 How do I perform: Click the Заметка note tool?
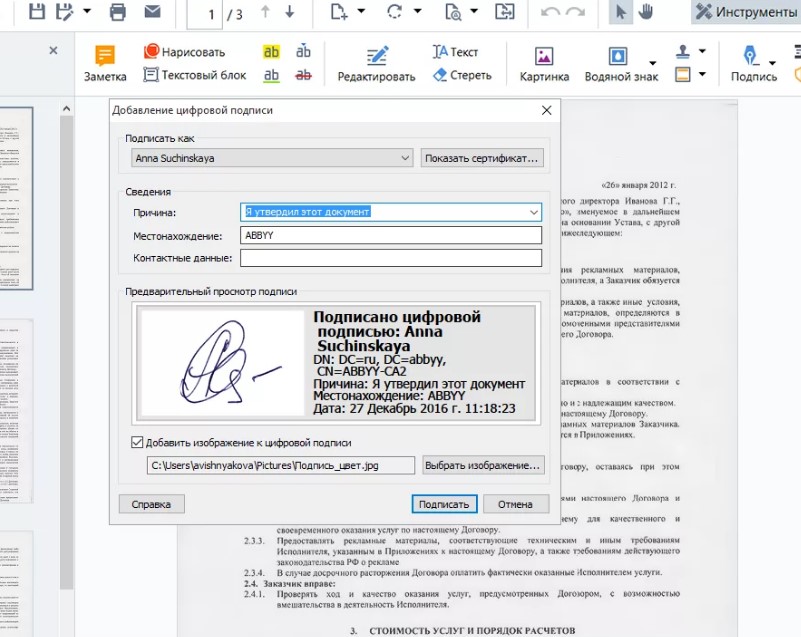click(x=105, y=63)
